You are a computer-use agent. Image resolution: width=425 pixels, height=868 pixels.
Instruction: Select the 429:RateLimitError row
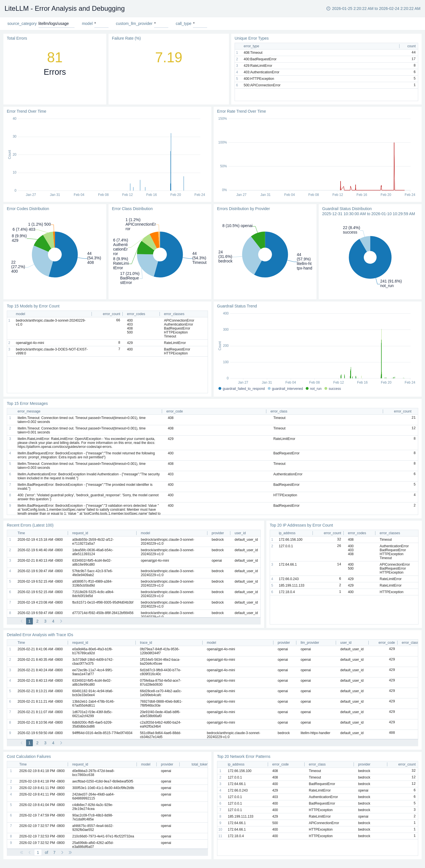coord(326,66)
